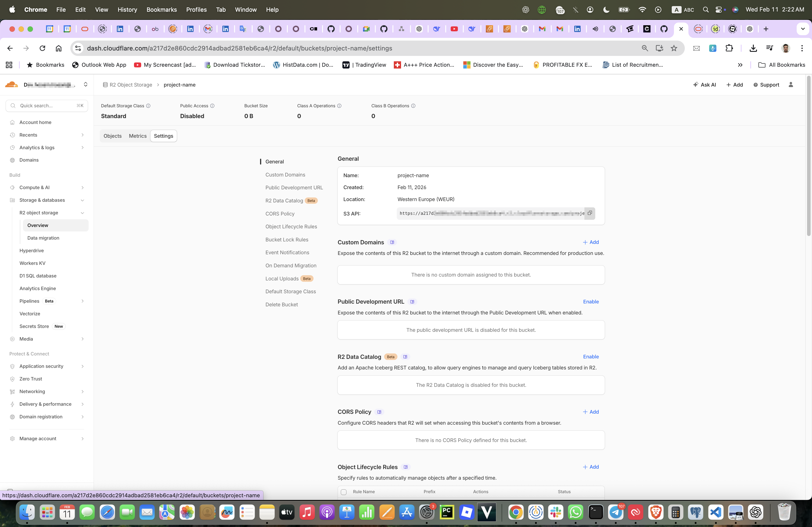The width and height of the screenshot is (812, 527).
Task: Open the account switcher dropdown
Action: [x=86, y=85]
